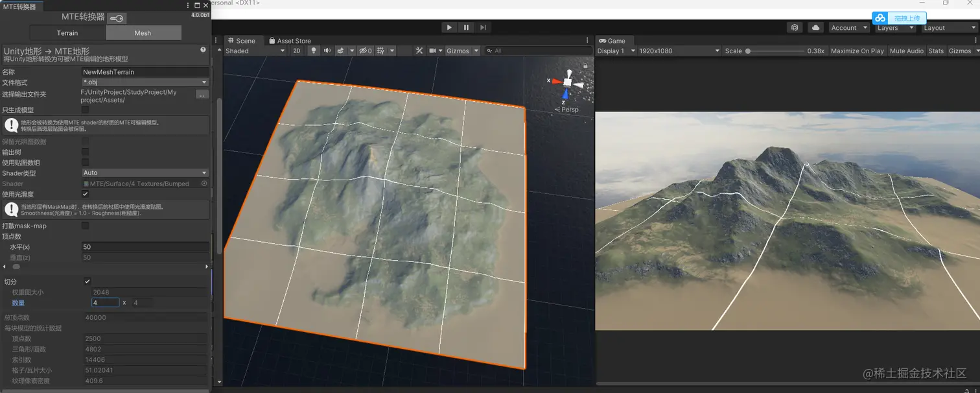Check the 输出树 option
The image size is (980, 393).
[x=86, y=152]
